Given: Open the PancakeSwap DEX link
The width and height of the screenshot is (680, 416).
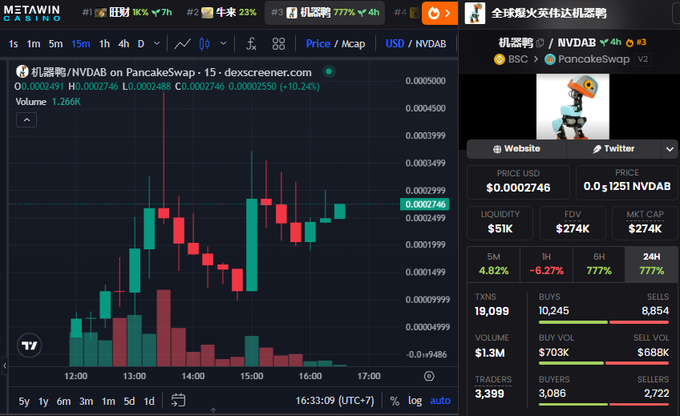Looking at the screenshot, I should pos(587,59).
